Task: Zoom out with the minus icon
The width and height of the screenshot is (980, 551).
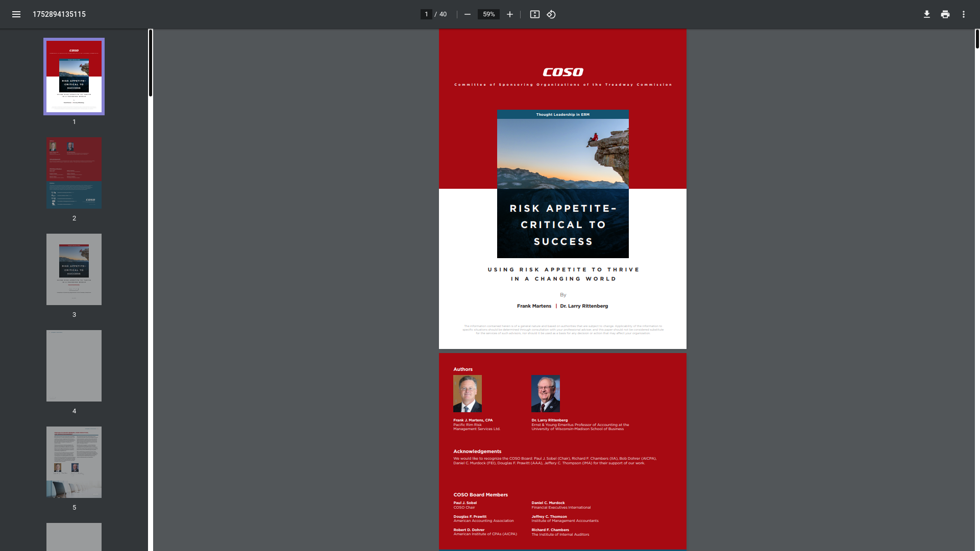Action: point(467,14)
